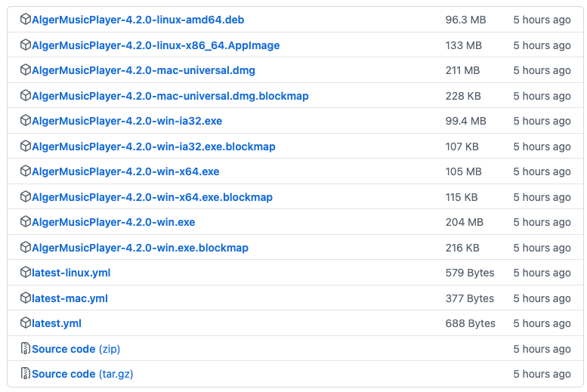
Task: Click the 133 MB size value
Action: coord(463,45)
